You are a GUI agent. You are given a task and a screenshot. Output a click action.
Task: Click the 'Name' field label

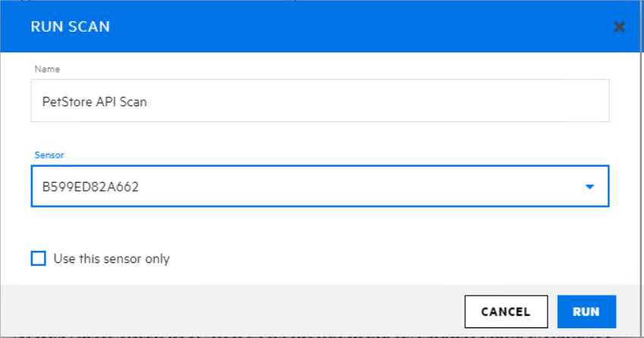[x=47, y=70]
